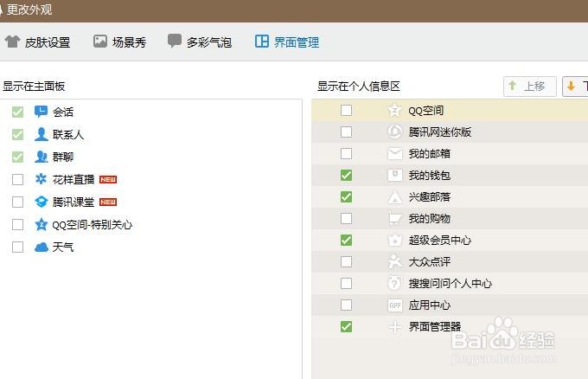Select the 超级会员中心 row label

pyautogui.click(x=440, y=240)
